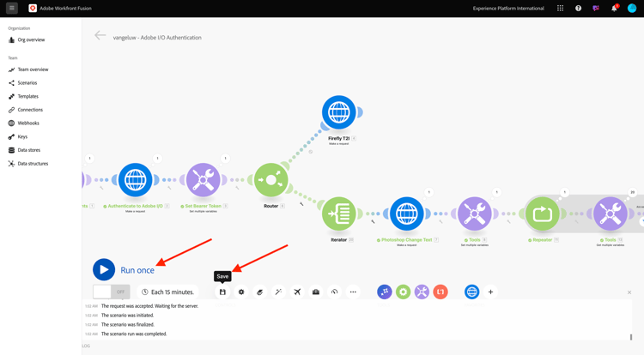Image resolution: width=644 pixels, height=355 pixels.
Task: Open the Help question mark icon
Action: [x=578, y=9]
